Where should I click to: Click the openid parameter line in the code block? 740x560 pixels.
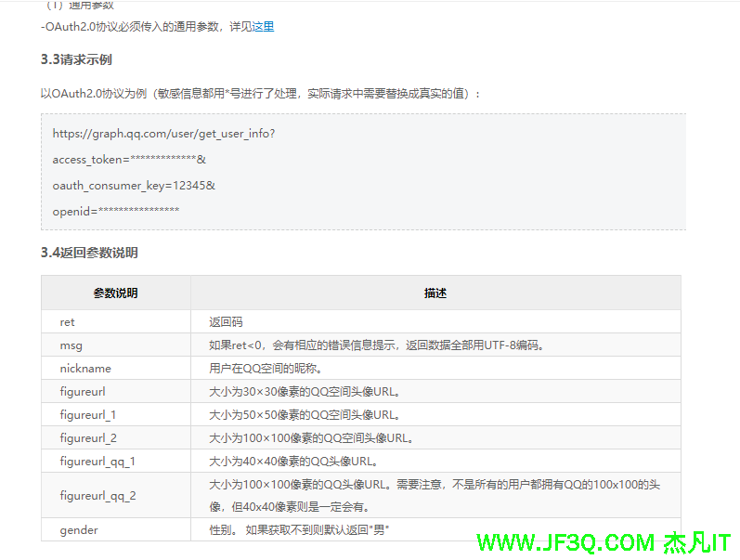(116, 212)
